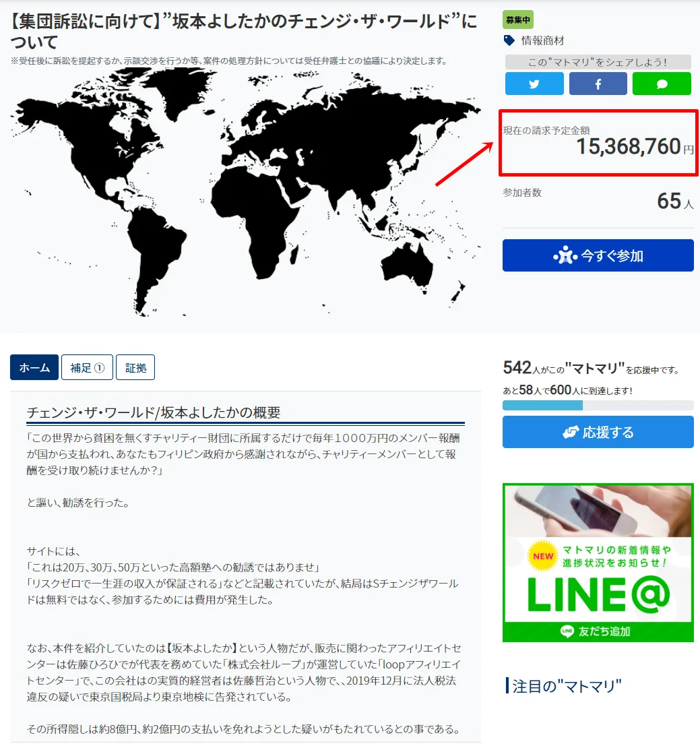The width and height of the screenshot is (700, 752).
Task: Click the Twitter share button
Action: coord(534,84)
